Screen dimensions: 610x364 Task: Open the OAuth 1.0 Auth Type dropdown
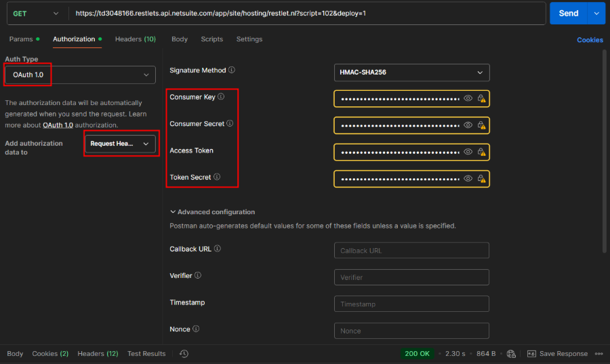coord(80,75)
